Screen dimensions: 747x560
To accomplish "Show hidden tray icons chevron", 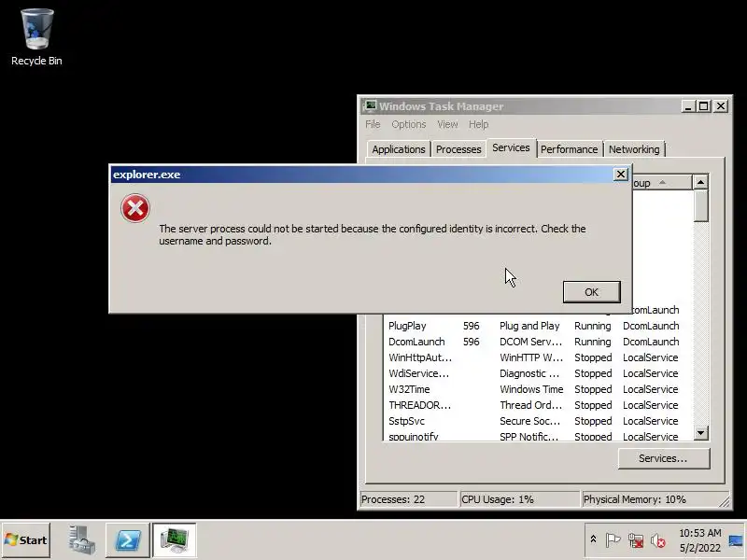I will pyautogui.click(x=593, y=539).
